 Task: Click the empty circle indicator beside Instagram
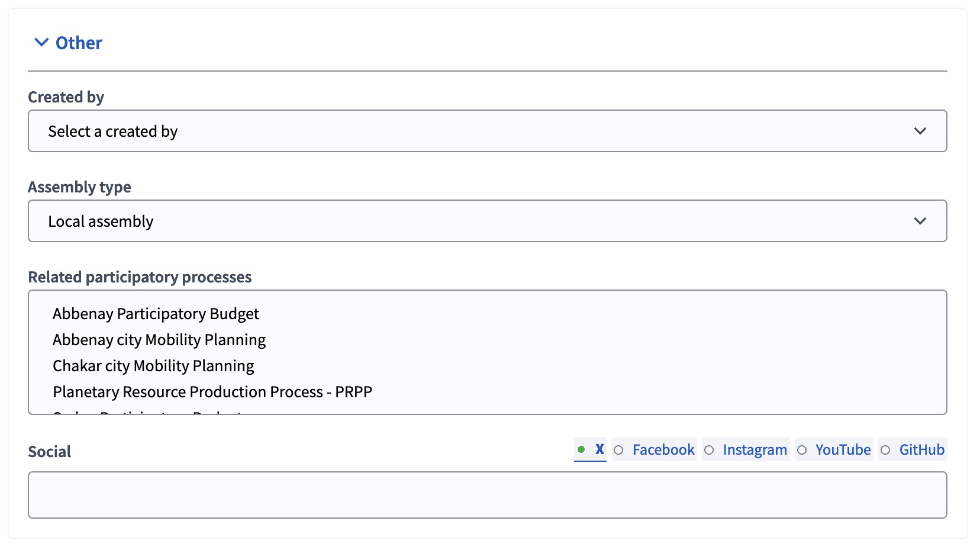tap(709, 450)
